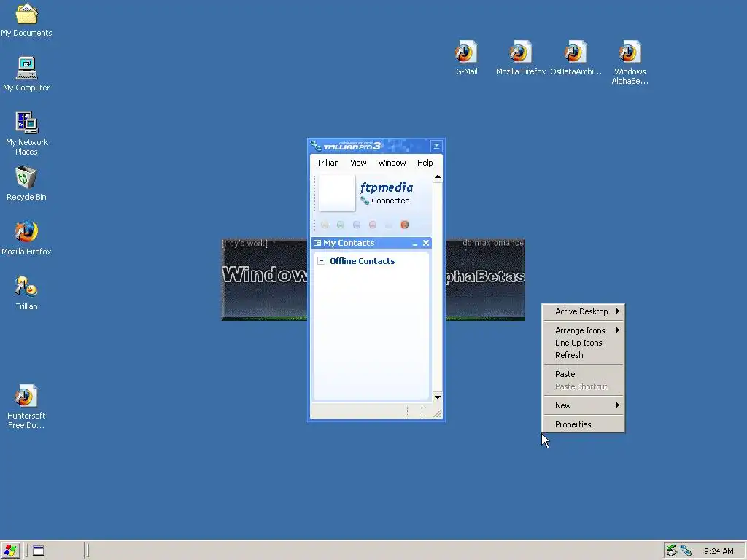This screenshot has height=560, width=747.
Task: Click the ftpmedia avatar box
Action: click(x=337, y=192)
